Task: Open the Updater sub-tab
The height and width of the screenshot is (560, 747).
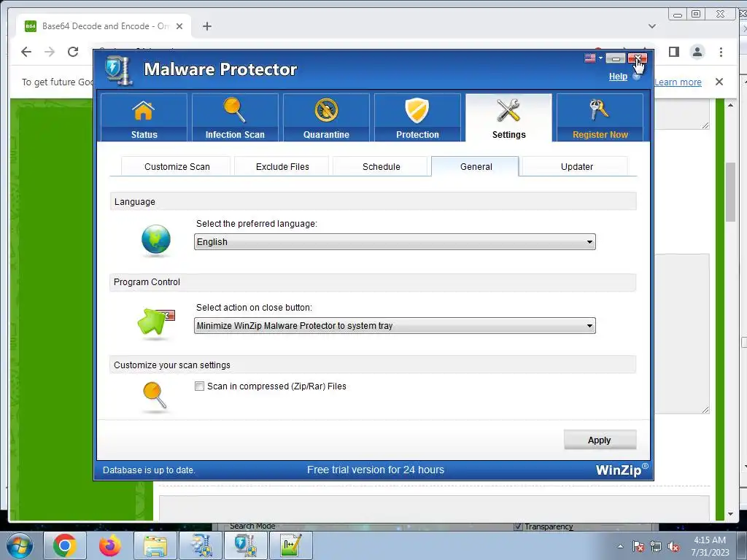Action: 576,166
